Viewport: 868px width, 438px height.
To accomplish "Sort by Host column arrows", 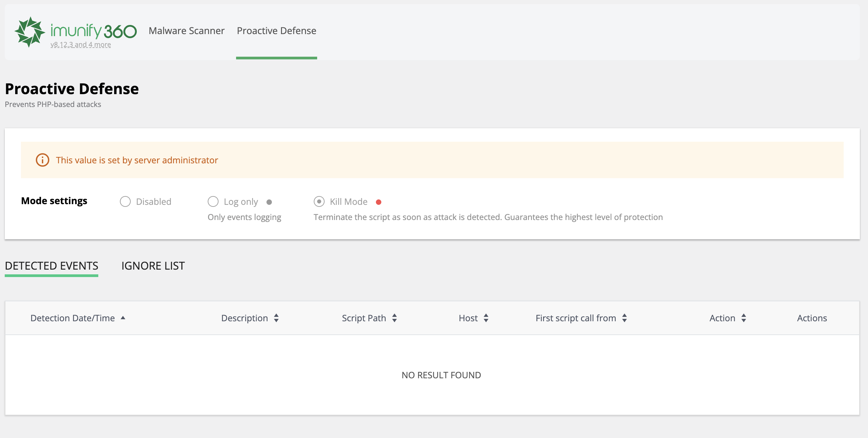I will click(486, 318).
